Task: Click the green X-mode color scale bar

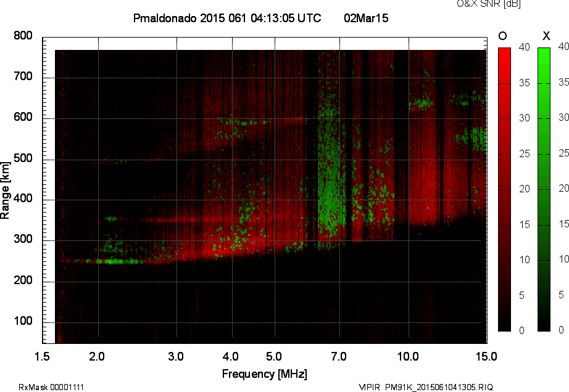Action: coord(544,189)
